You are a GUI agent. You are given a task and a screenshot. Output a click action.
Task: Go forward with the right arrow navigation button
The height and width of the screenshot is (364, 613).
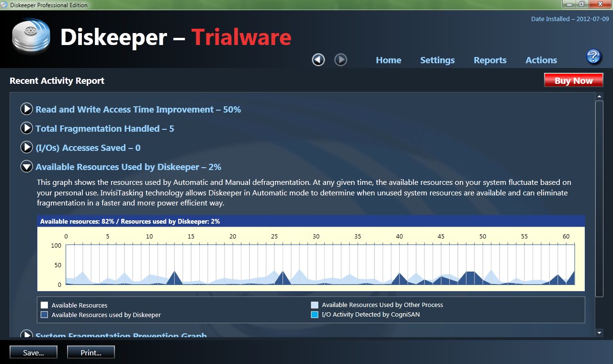click(x=341, y=60)
